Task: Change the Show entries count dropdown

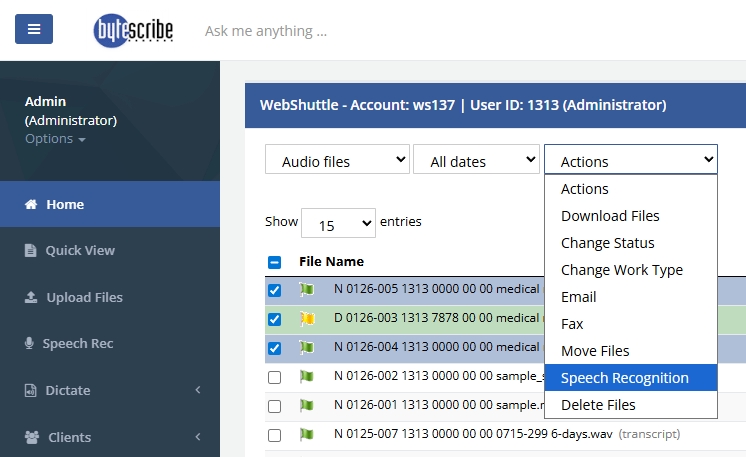Action: coord(338,222)
